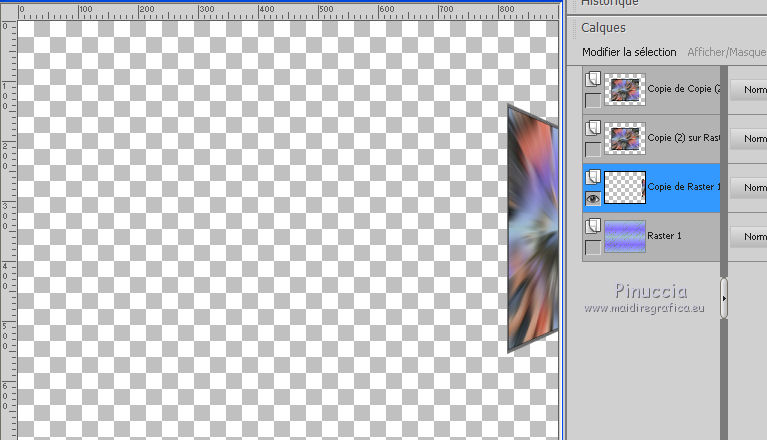This screenshot has width=767, height=440.
Task: Open blend mode dropdown for Copie (2) sur Raster
Action: [x=748, y=139]
